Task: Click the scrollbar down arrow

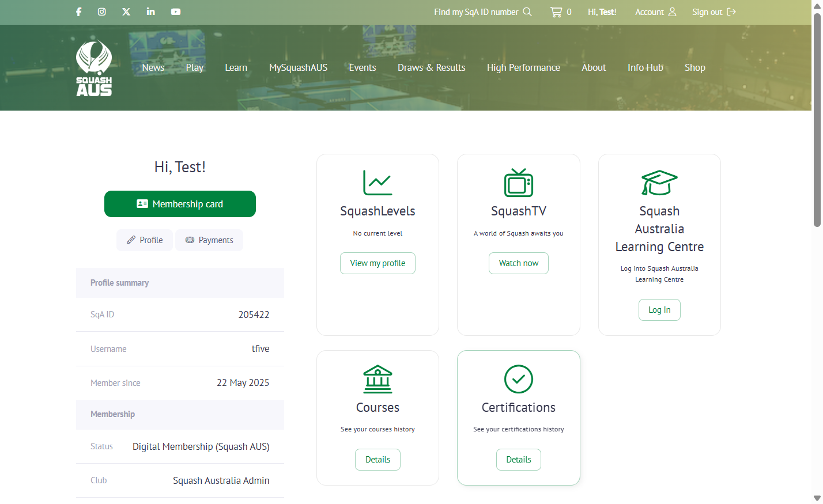Action: click(817, 498)
